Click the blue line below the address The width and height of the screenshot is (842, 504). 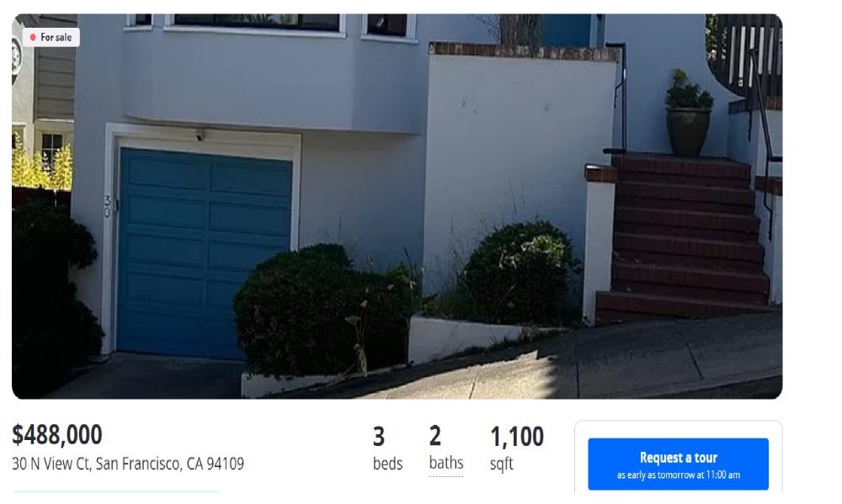coord(116,491)
